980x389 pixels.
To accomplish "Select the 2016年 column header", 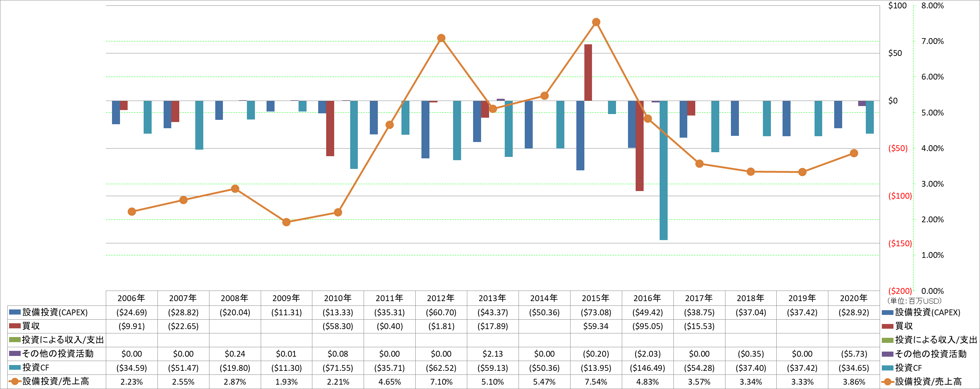I will (x=648, y=298).
